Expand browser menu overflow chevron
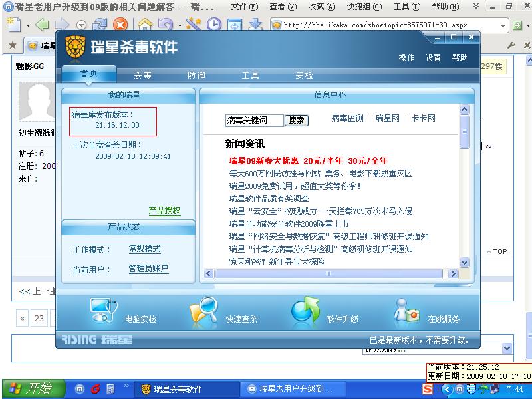Image resolution: width=532 pixels, height=399 pixels. 476,6
